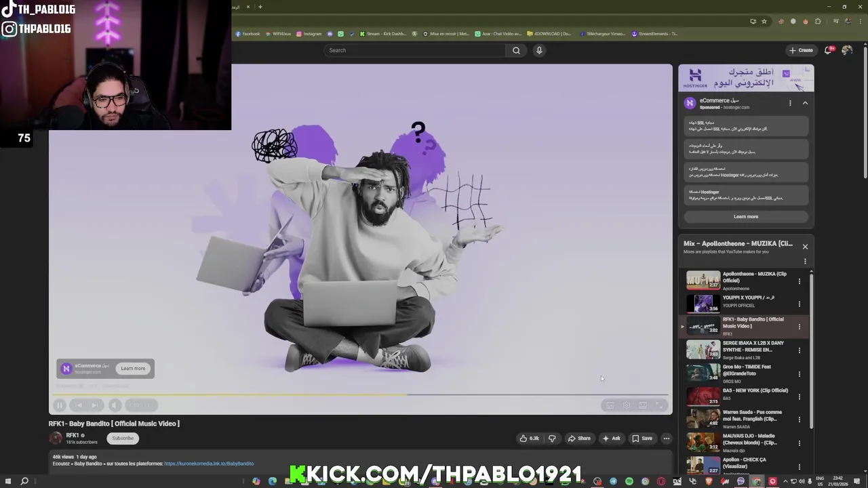Like the video with 6.2k likes
Screen dimensions: 868x488
(529, 439)
